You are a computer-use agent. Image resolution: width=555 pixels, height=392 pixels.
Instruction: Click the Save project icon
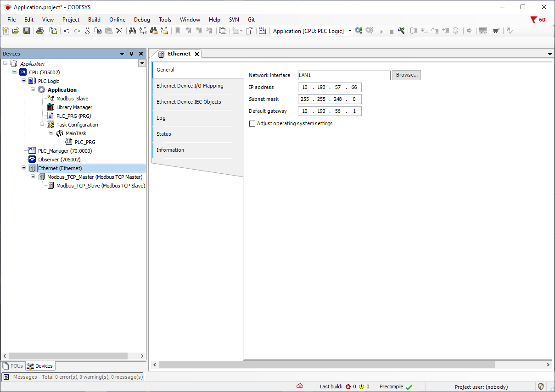(x=27, y=31)
